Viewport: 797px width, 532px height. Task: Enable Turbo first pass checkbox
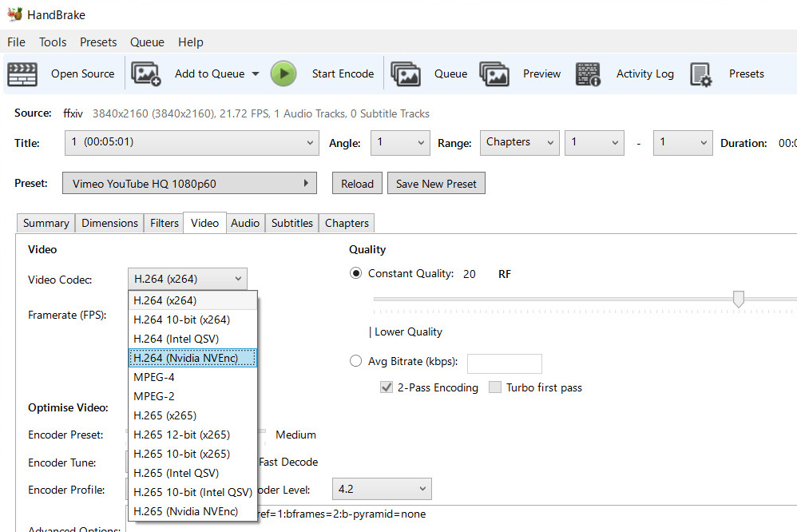tap(495, 387)
